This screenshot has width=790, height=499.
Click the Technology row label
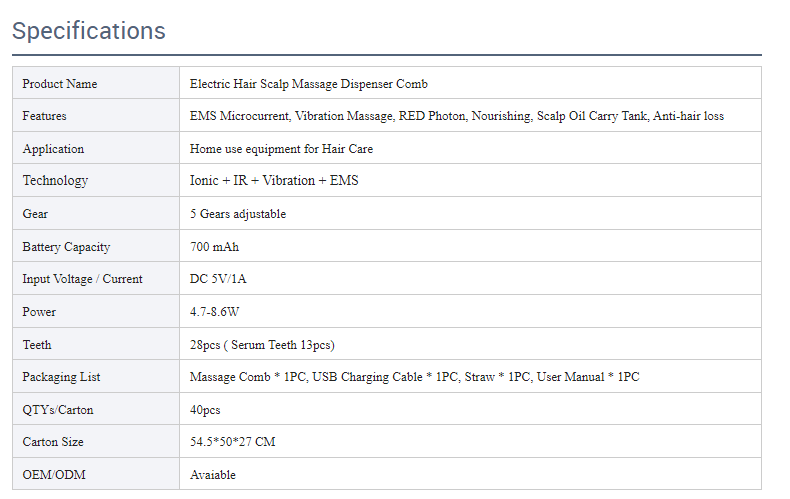[x=55, y=181]
